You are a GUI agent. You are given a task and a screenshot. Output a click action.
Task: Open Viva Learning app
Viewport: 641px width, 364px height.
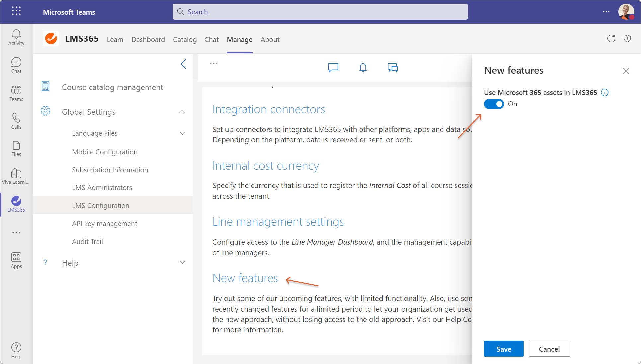(16, 176)
